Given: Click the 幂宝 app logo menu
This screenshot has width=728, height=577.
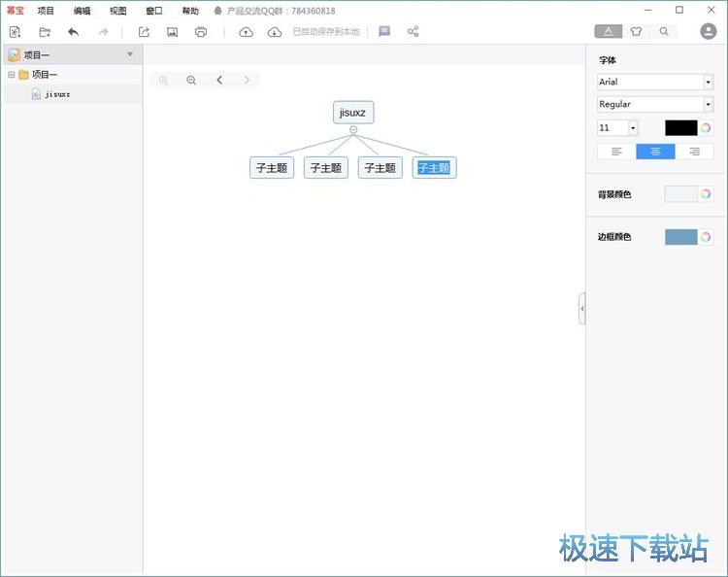Looking at the screenshot, I should pos(15,11).
